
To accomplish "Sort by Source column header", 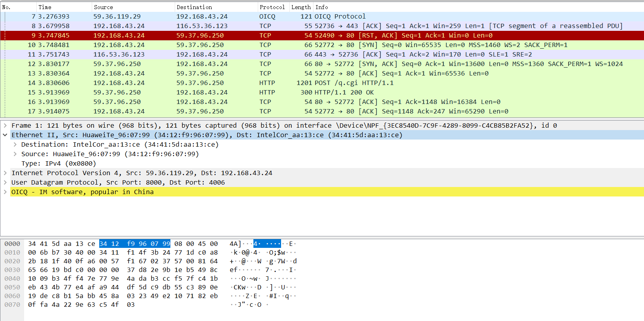I will (133, 7).
